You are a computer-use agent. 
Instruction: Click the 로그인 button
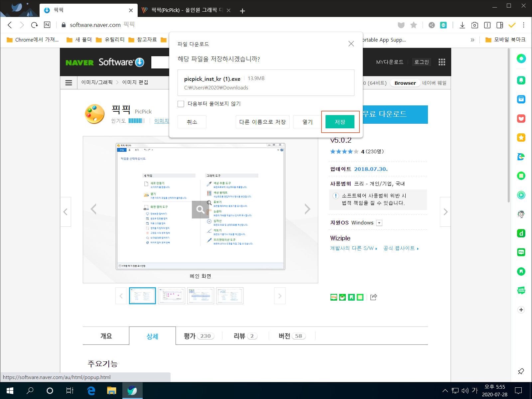422,62
